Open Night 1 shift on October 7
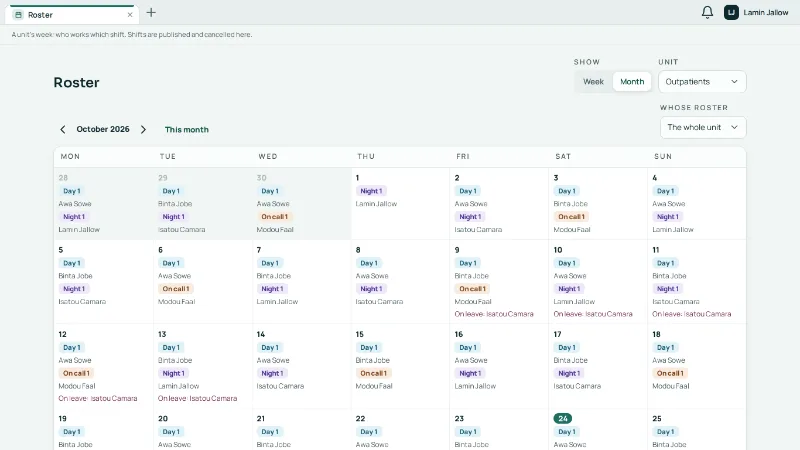The width and height of the screenshot is (800, 450). coord(271,289)
